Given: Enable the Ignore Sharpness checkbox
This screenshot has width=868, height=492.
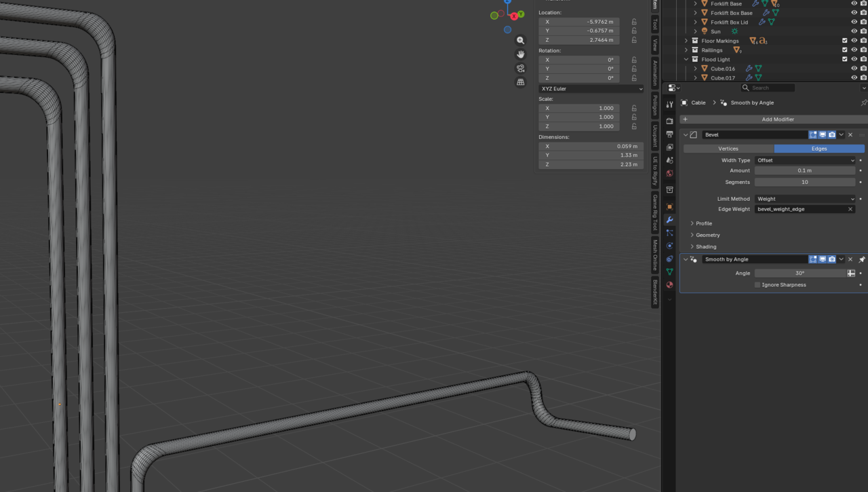Looking at the screenshot, I should (x=757, y=285).
